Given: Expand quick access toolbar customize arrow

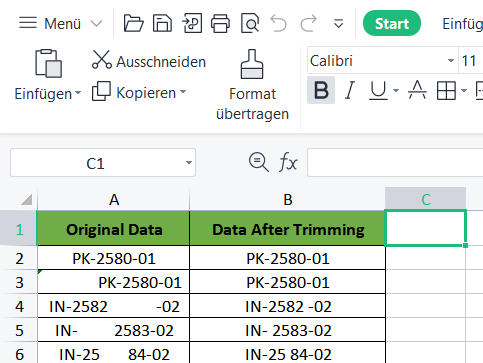Looking at the screenshot, I should [x=339, y=24].
